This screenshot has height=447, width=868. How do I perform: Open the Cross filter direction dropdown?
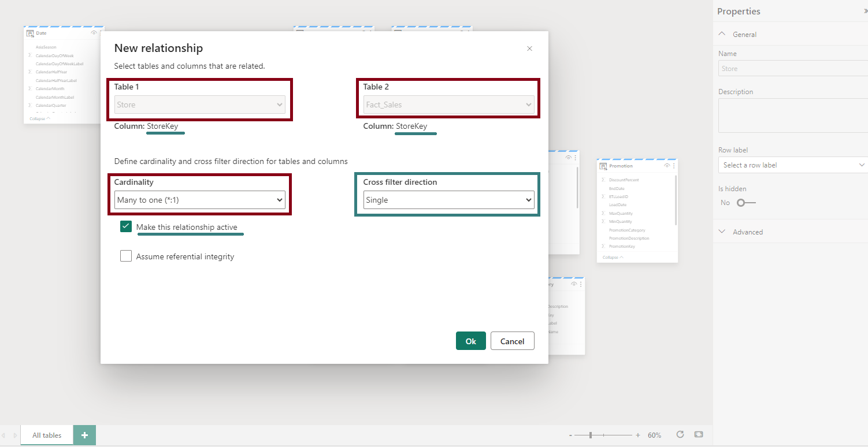point(448,200)
